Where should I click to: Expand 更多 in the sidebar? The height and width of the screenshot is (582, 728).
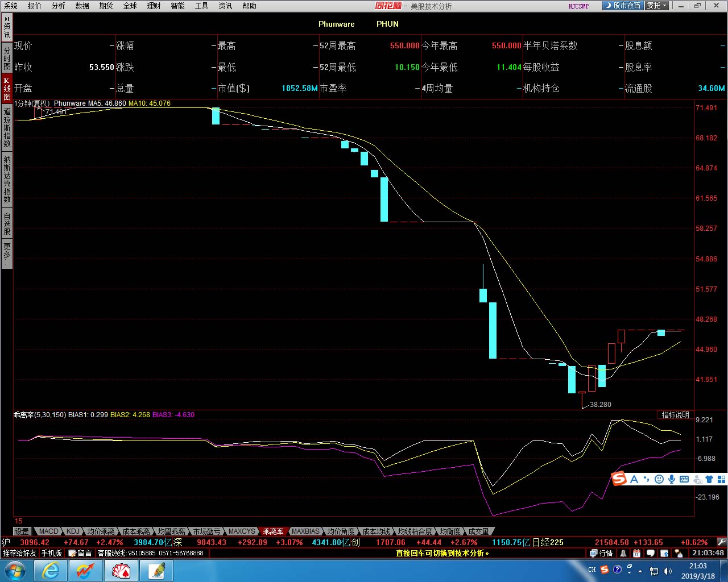[7, 253]
